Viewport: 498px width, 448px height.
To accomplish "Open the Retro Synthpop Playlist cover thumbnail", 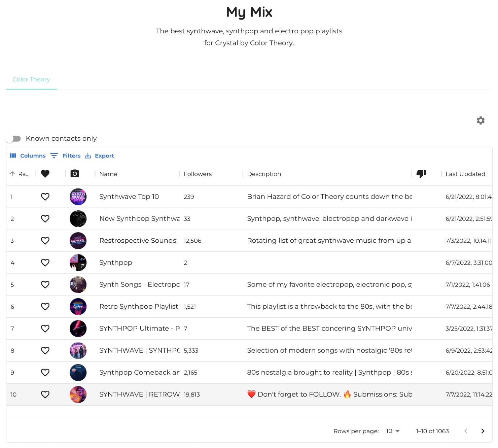I will 78,307.
